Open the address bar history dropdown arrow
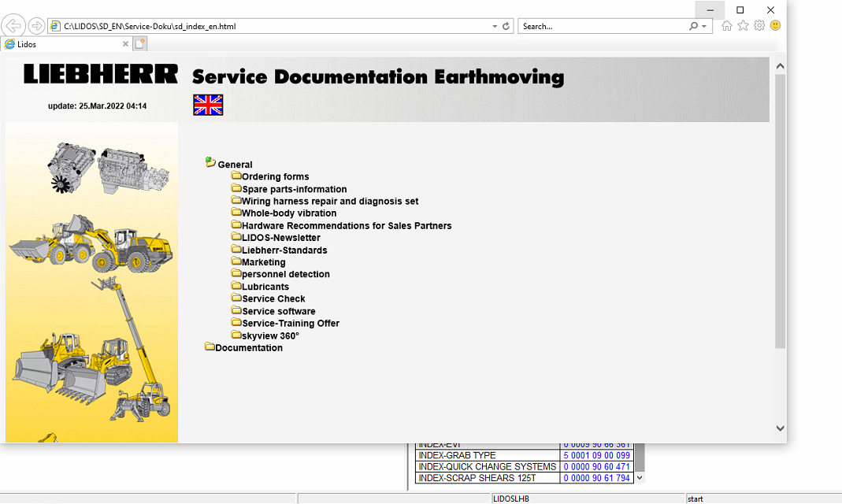The height and width of the screenshot is (504, 842). click(x=495, y=26)
